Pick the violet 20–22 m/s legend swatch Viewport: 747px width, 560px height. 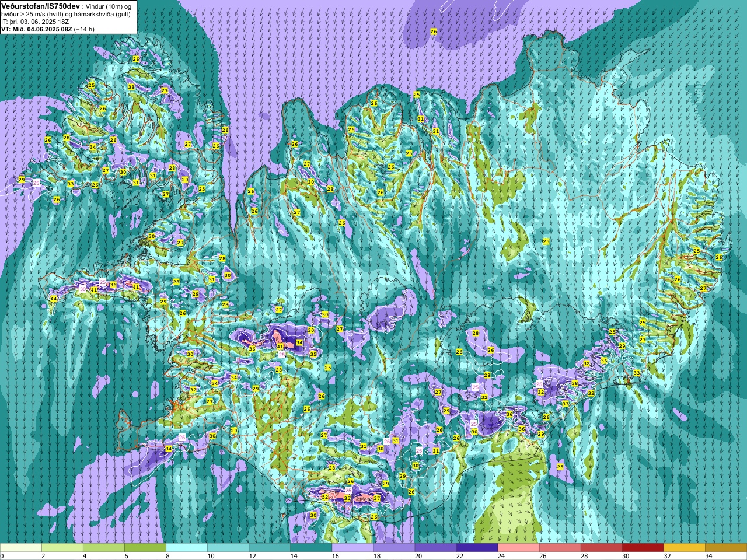click(435, 548)
